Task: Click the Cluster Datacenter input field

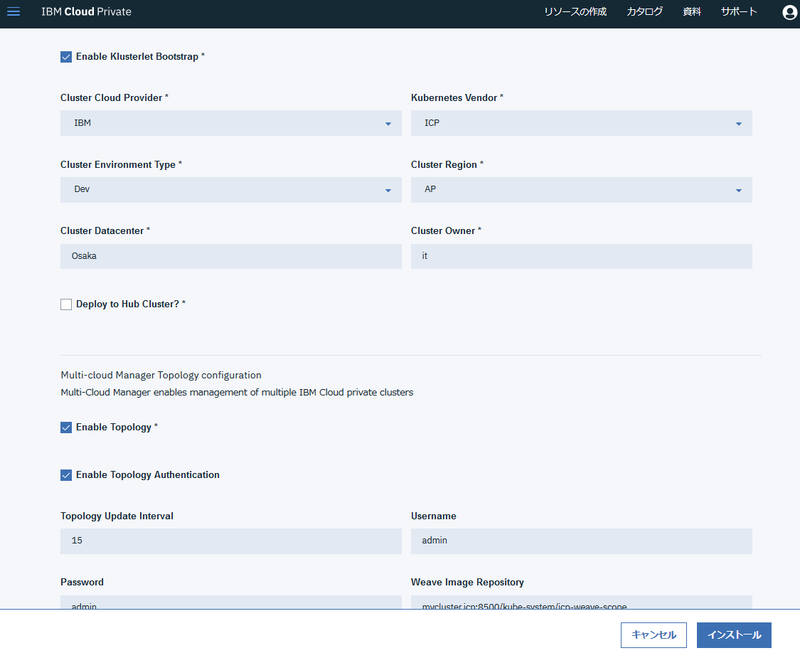Action: tap(231, 256)
